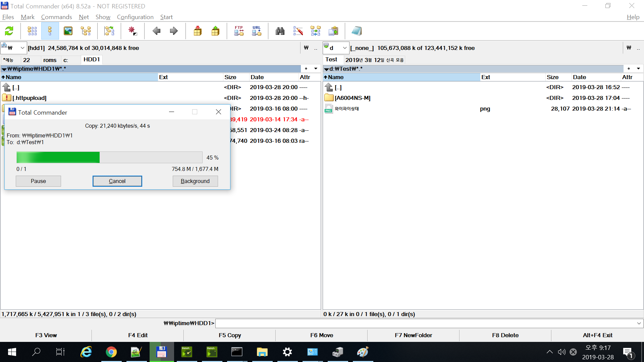Cancel the file copy

click(117, 181)
